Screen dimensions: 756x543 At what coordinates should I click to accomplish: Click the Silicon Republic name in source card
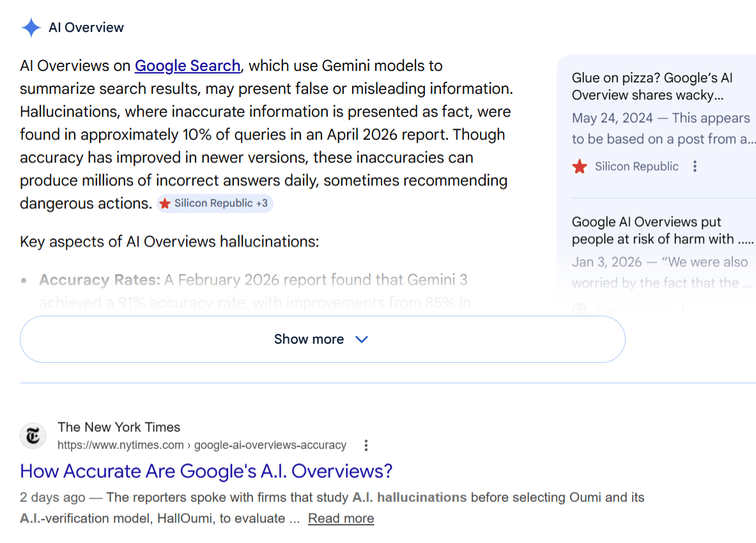pos(636,167)
